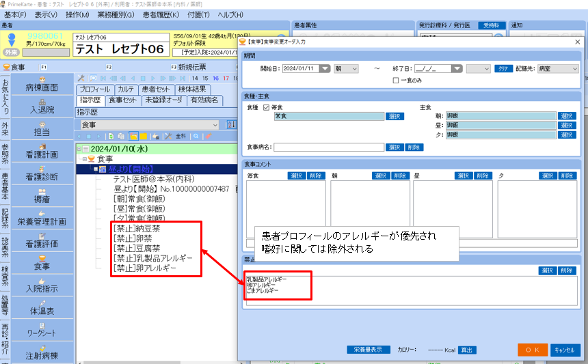Open the ワークシート worksheet button
Viewport: 588px width, 364px height.
[x=42, y=330]
